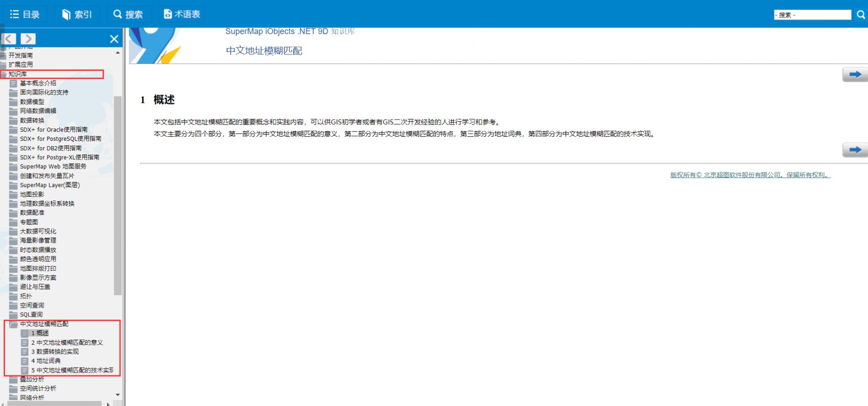Click the 专题图 folder icon

13,222
